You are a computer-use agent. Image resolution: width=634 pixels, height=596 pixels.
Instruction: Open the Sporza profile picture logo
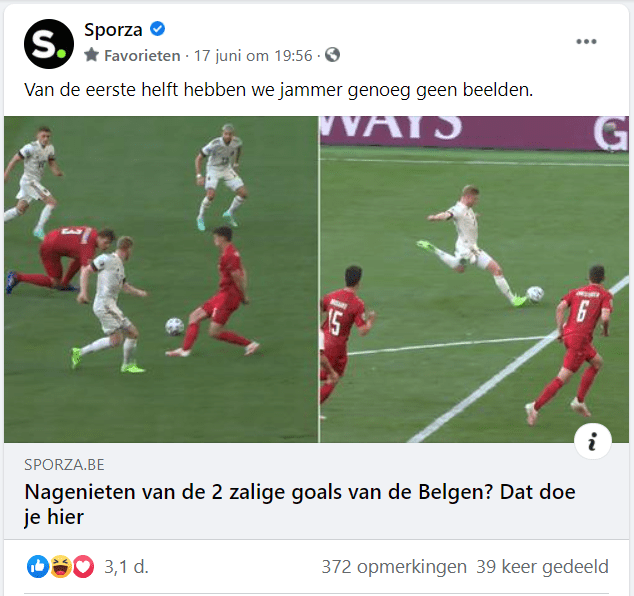click(x=49, y=44)
